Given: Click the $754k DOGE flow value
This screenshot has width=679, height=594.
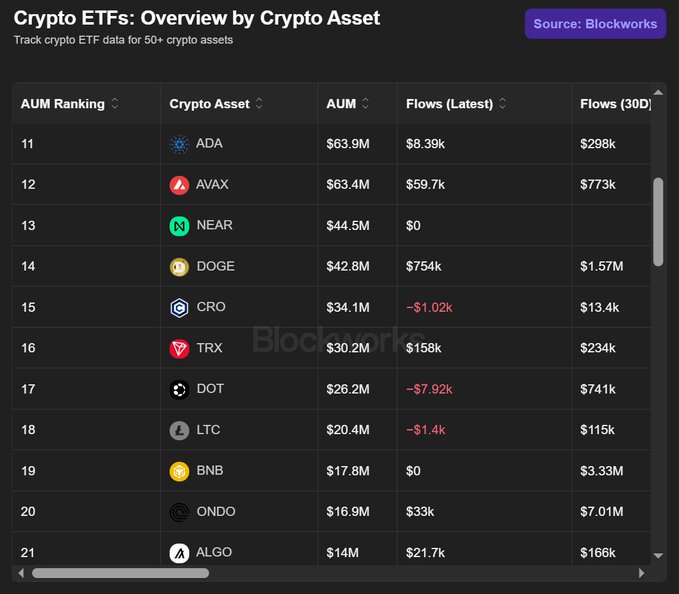Looking at the screenshot, I should [x=424, y=267].
